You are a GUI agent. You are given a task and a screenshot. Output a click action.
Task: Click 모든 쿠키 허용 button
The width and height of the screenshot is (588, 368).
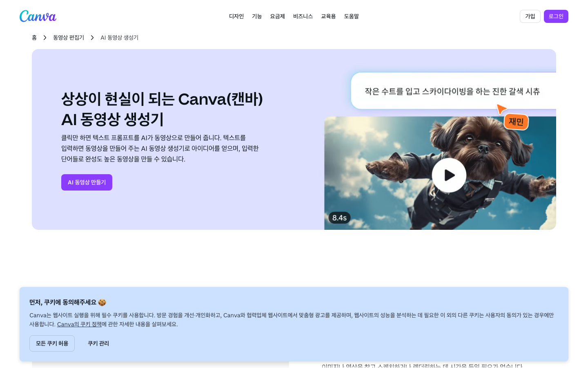pos(52,343)
